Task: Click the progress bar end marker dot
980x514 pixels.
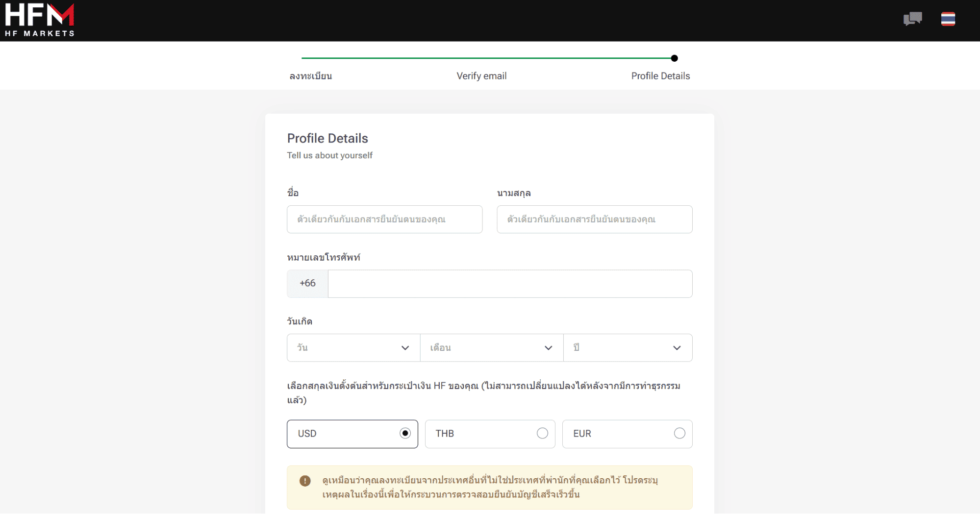Action: click(x=674, y=58)
